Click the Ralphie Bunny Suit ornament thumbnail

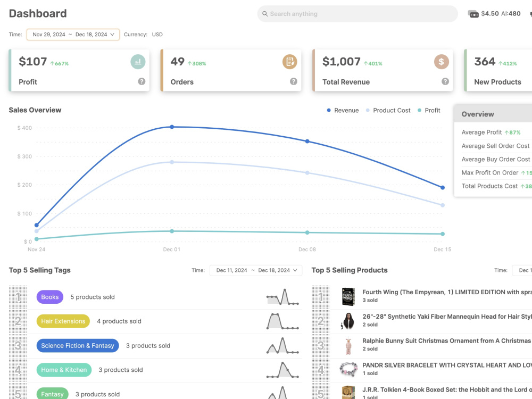pos(348,346)
